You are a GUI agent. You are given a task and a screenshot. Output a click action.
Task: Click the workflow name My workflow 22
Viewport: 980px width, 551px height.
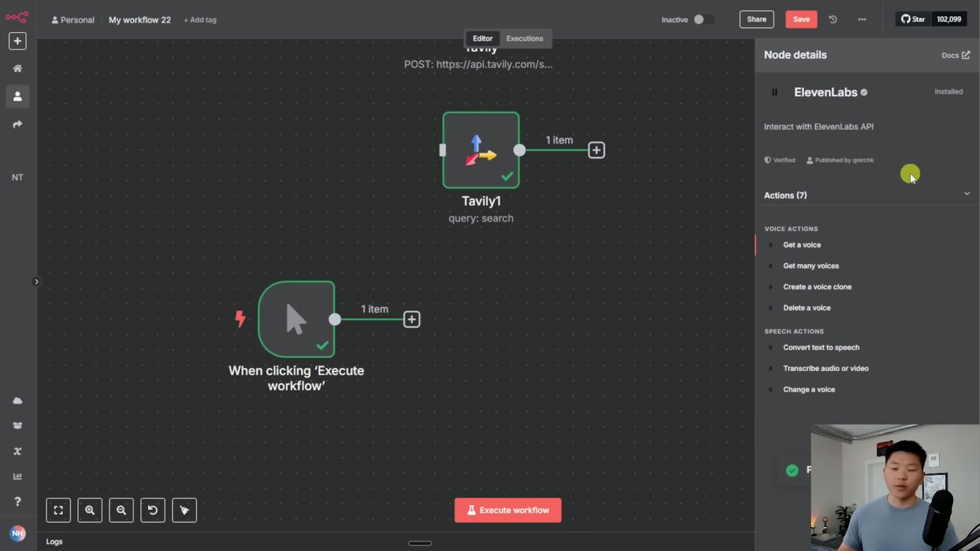pyautogui.click(x=139, y=20)
